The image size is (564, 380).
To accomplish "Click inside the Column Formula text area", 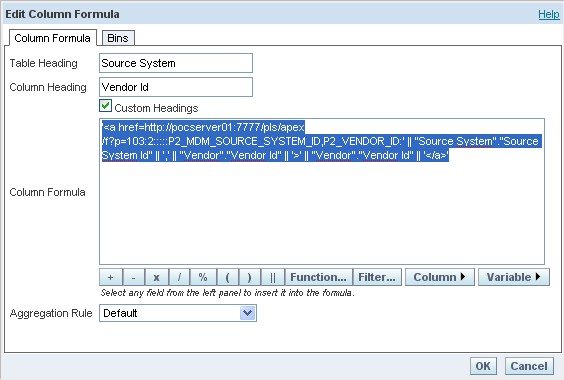I will point(322,191).
